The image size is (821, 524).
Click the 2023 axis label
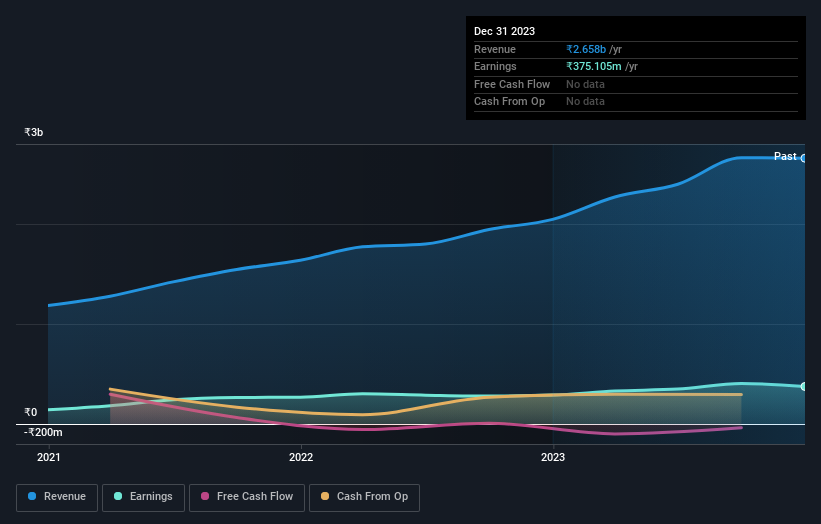click(x=553, y=458)
